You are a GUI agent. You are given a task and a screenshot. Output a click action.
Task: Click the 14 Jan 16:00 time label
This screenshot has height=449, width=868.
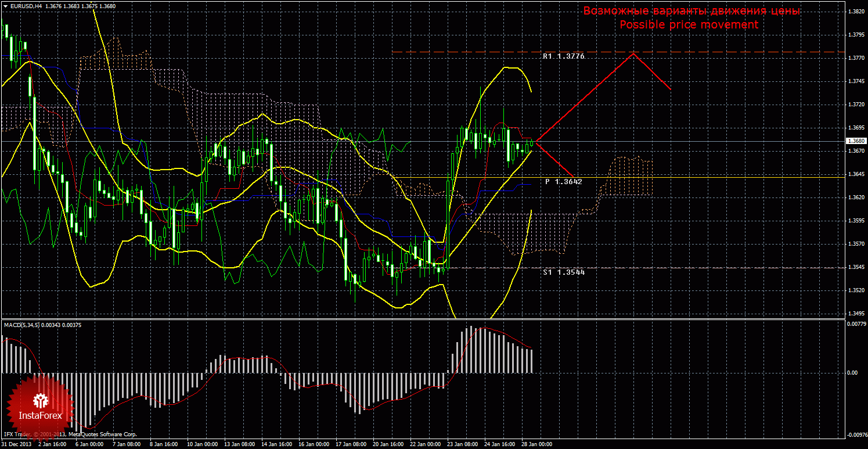coord(276,444)
